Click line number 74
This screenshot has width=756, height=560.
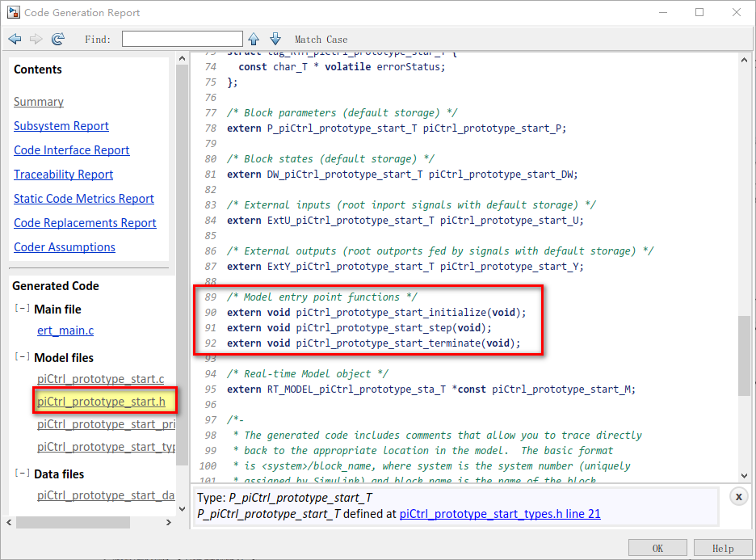(211, 67)
